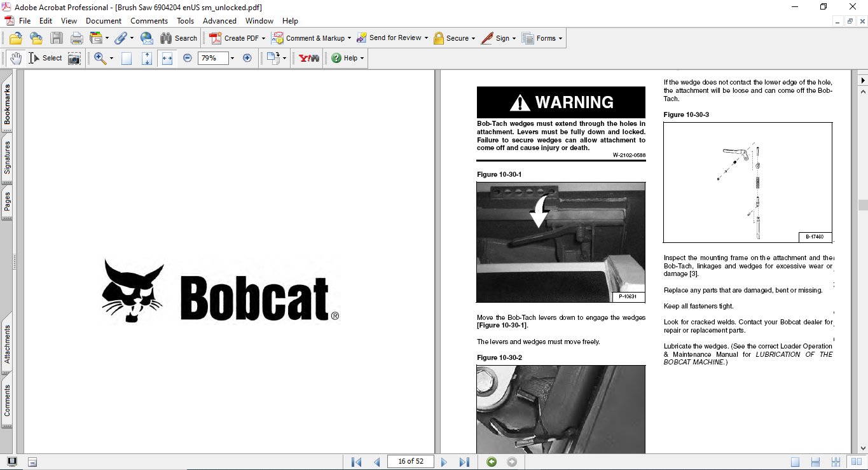Open the Comments menu
This screenshot has height=470, width=868.
(149, 21)
